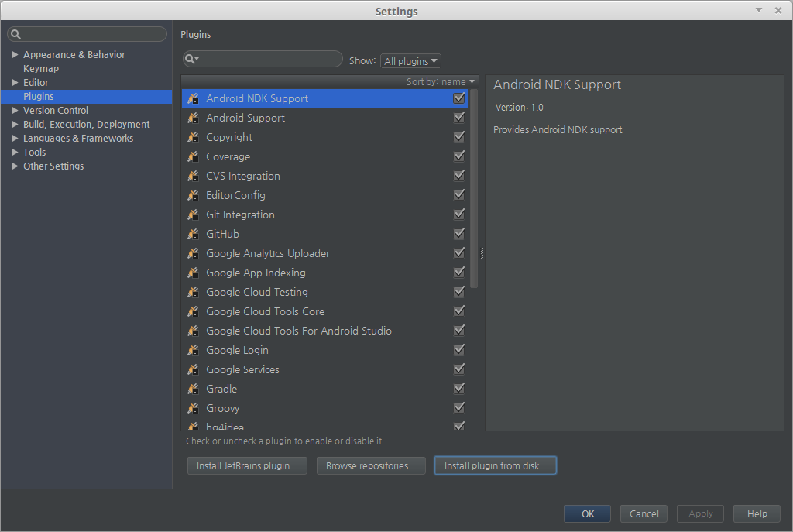Select Keymap in settings tree
This screenshot has width=793, height=532.
[41, 68]
